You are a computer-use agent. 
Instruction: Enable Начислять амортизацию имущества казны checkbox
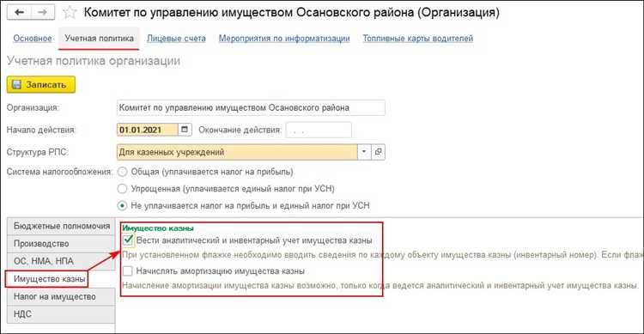coord(128,270)
